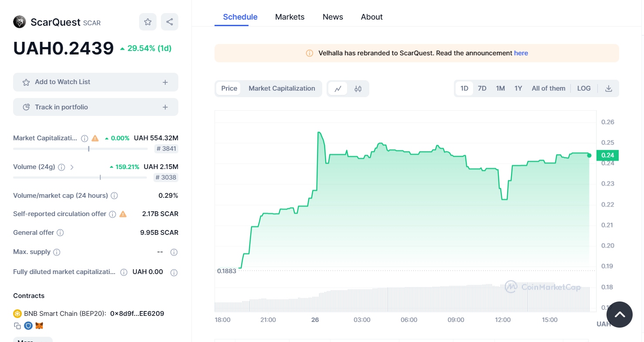644x342 pixels.
Task: Open the About tab
Action: pos(372,17)
